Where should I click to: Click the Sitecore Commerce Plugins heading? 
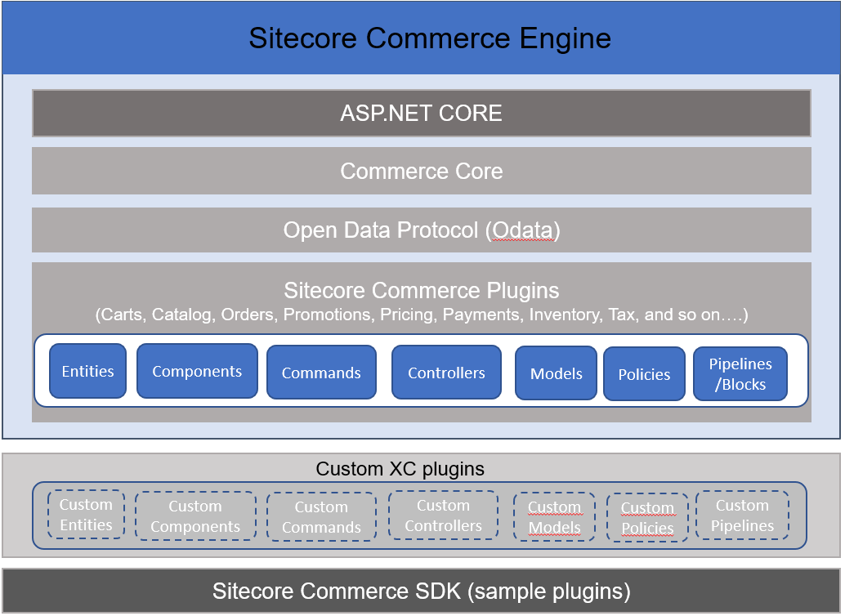pyautogui.click(x=422, y=291)
